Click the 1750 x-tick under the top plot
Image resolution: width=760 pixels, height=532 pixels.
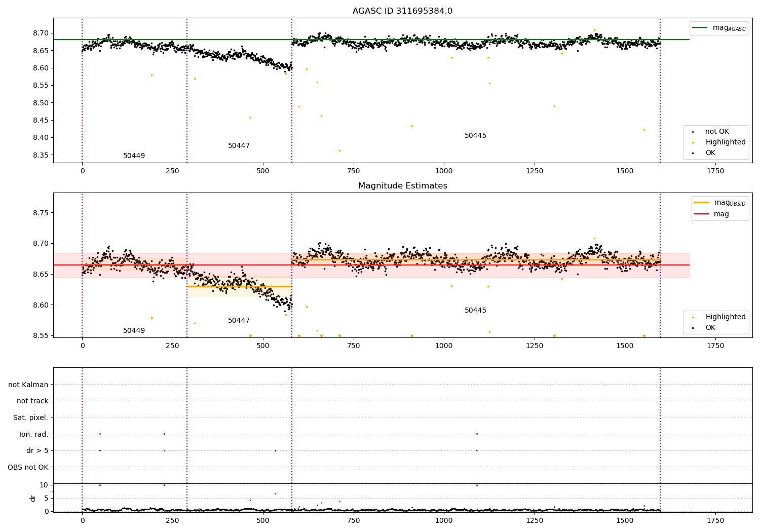coord(715,171)
